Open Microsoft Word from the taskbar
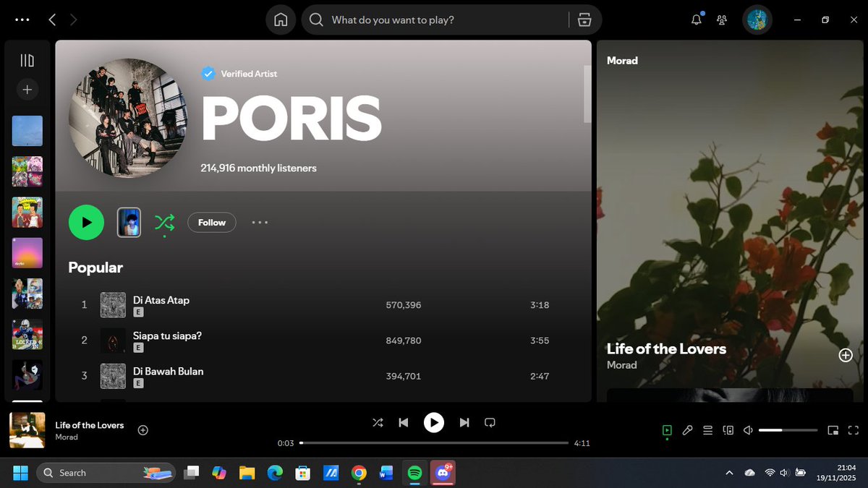Screen dimensions: 868x488 pyautogui.click(x=386, y=473)
